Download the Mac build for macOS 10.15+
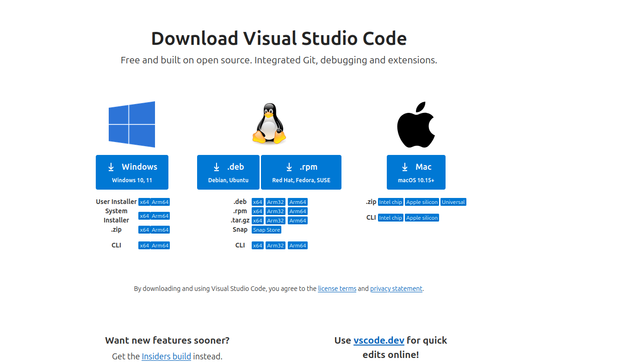Screen dimensions: 626x364 pos(416,172)
